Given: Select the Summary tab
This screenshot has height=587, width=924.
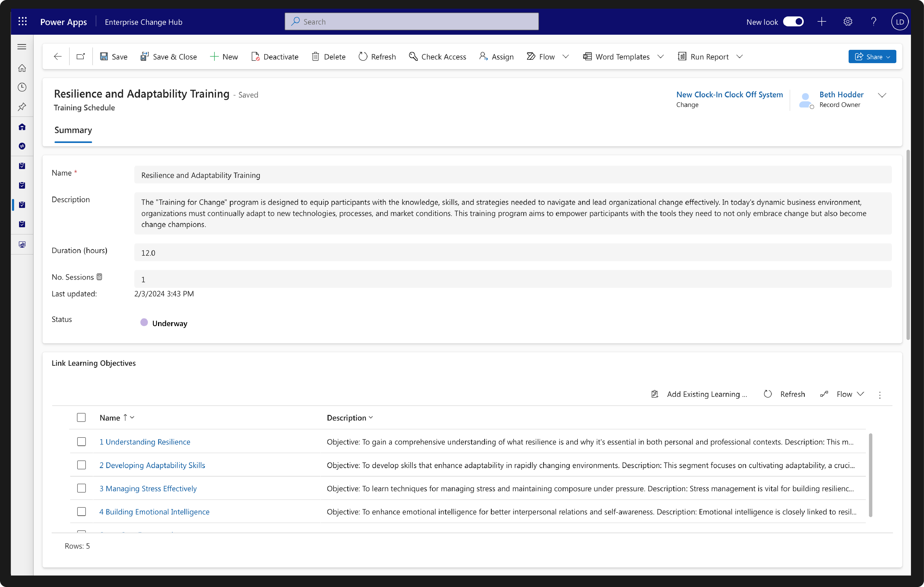Looking at the screenshot, I should pos(73,130).
